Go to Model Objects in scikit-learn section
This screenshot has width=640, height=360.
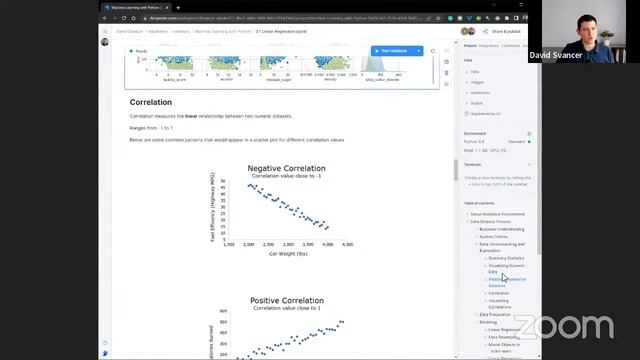tap(504, 348)
